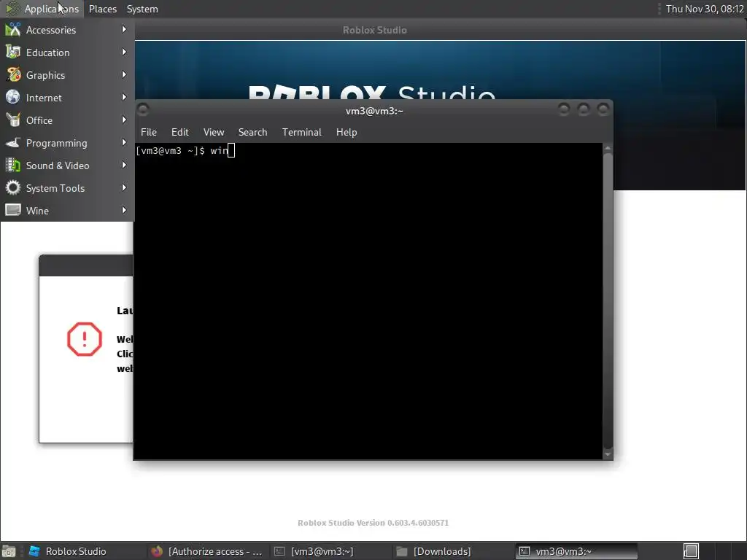The image size is (747, 560).
Task: Click the Applications menu logo icon
Action: 12,9
